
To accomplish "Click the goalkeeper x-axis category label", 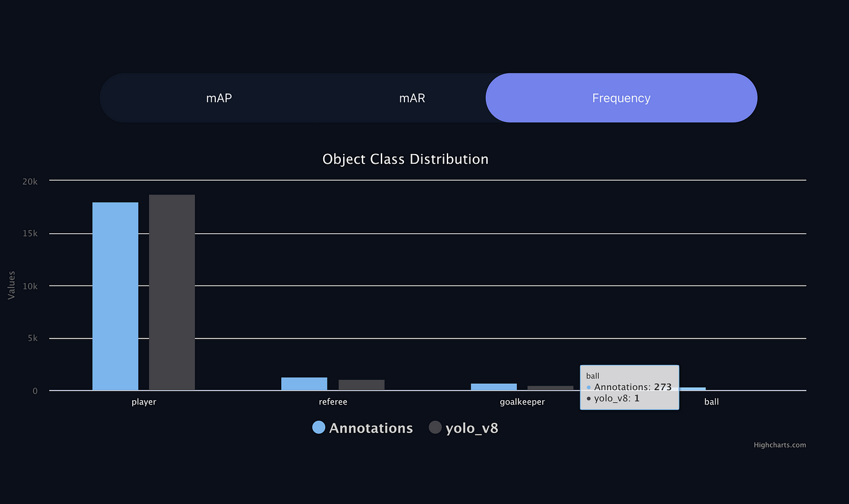I will 522,402.
